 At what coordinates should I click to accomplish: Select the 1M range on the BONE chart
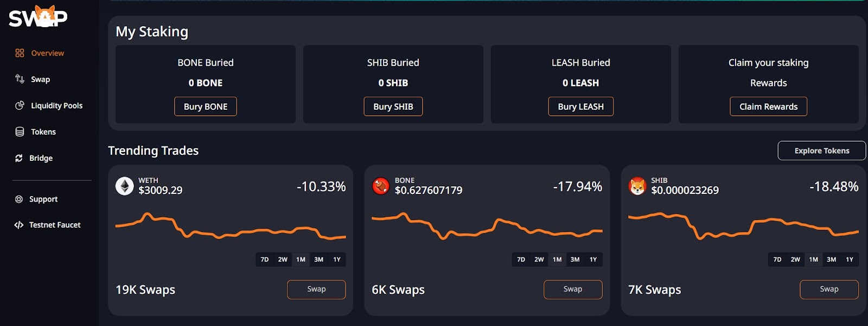(557, 260)
